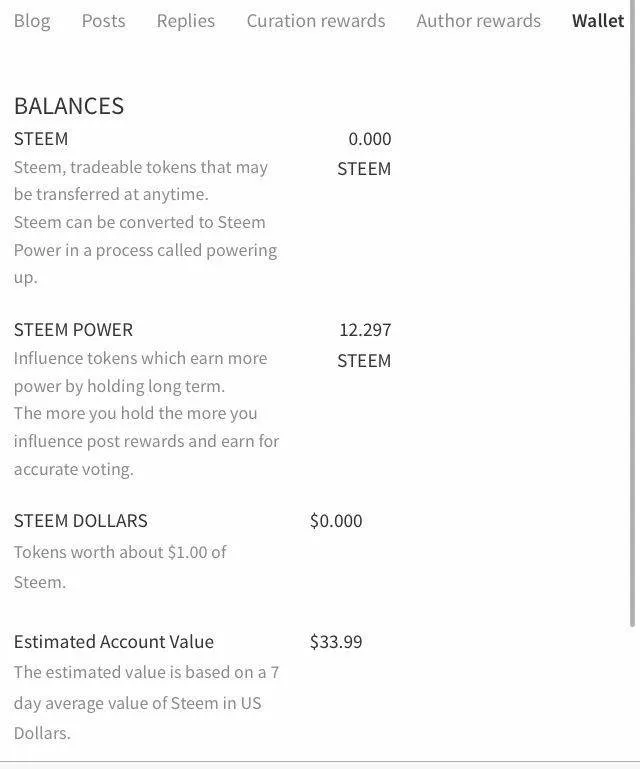Click the STEEM balance label

[x=41, y=139]
